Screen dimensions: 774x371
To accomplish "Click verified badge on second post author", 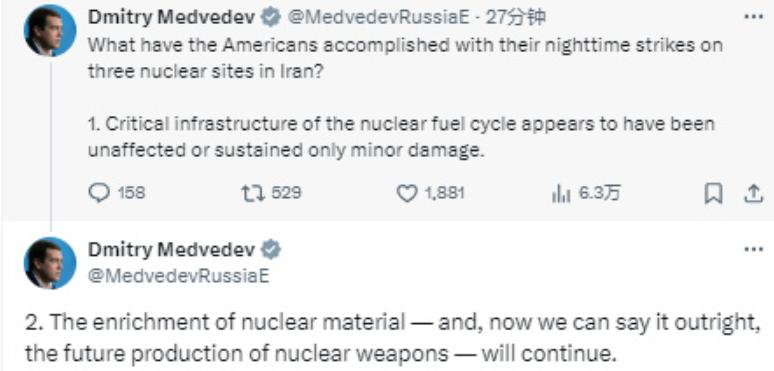I will click(270, 249).
